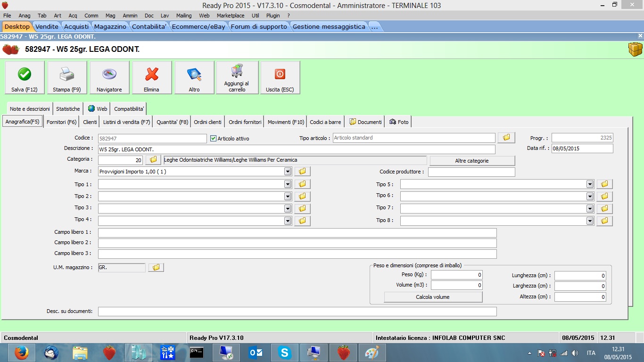Image resolution: width=644 pixels, height=362 pixels.
Task: Open Outlook from the taskbar
Action: 255,353
